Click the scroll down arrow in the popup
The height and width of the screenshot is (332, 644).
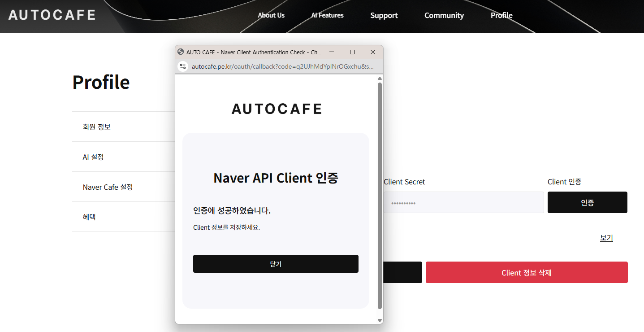click(x=380, y=320)
